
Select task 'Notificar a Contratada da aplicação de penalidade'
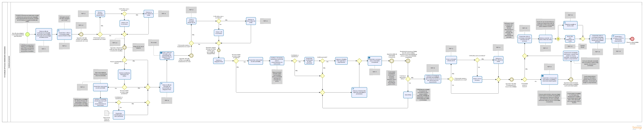click(433, 79)
